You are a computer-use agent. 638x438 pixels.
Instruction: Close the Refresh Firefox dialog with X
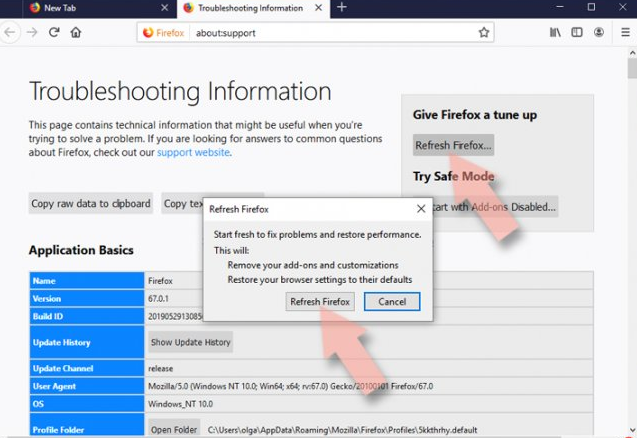click(420, 210)
